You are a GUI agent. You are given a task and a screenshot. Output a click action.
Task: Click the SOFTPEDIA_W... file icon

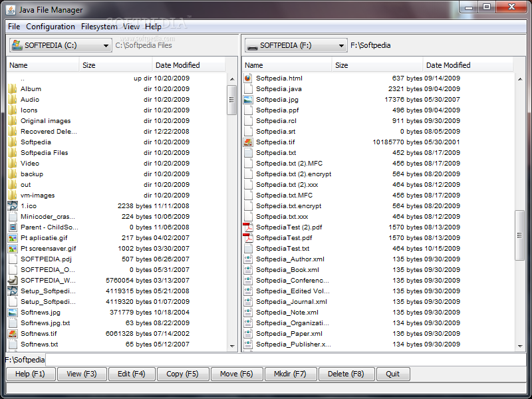tap(13, 280)
